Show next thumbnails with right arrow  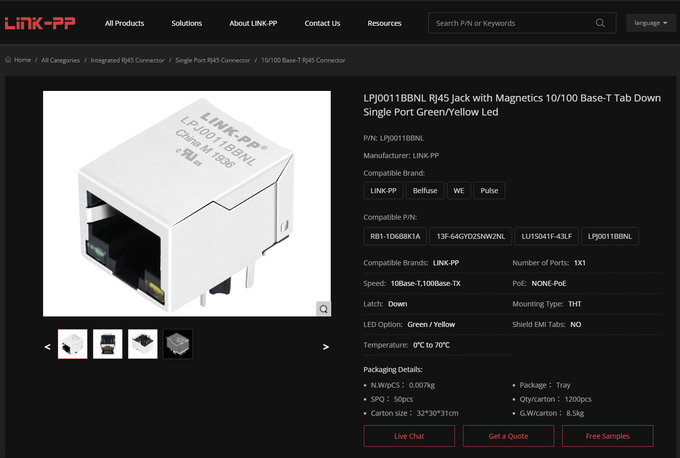coord(326,347)
